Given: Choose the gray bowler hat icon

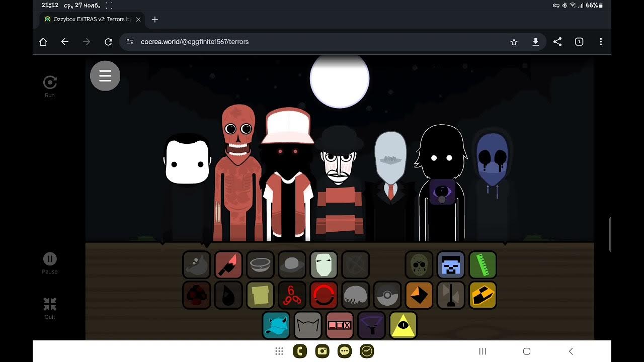Looking at the screenshot, I should 292,265.
